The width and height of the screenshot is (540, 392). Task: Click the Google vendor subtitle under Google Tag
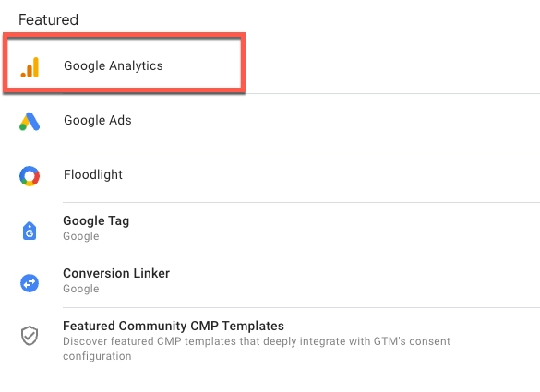click(x=81, y=236)
